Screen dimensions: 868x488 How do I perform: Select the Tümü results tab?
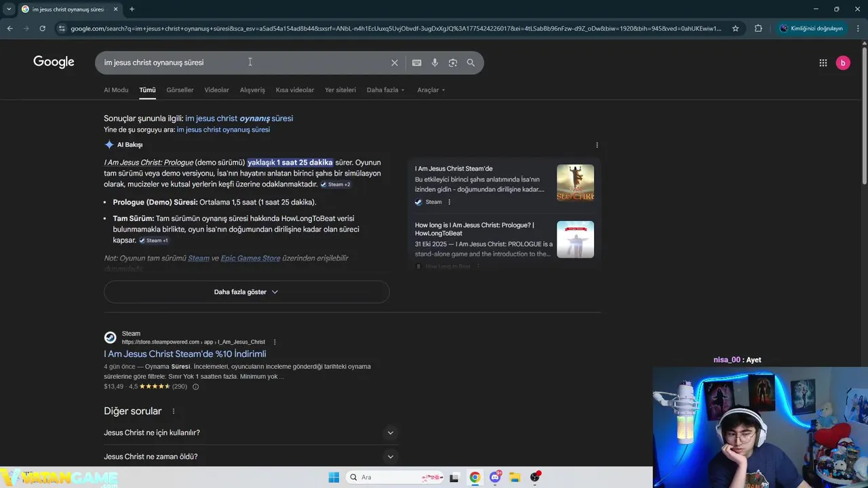147,90
